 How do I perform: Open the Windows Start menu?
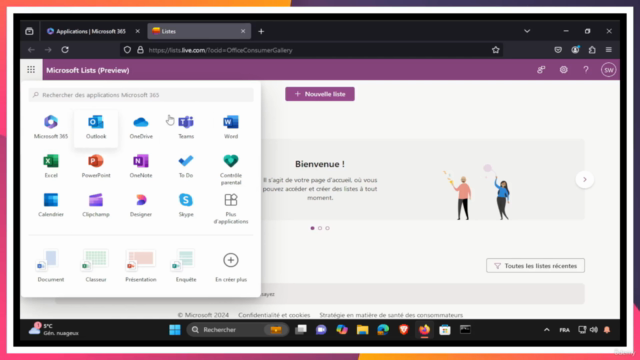tap(175, 330)
